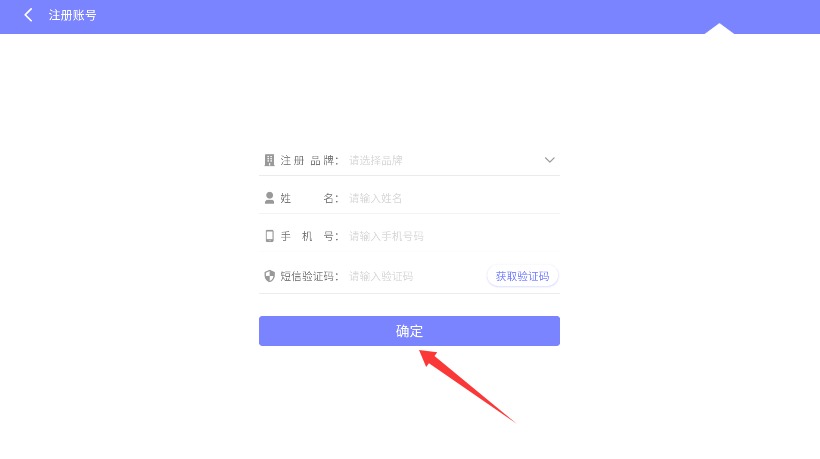820x459 pixels.
Task: Click empty purple header bar area
Action: click(397, 16)
